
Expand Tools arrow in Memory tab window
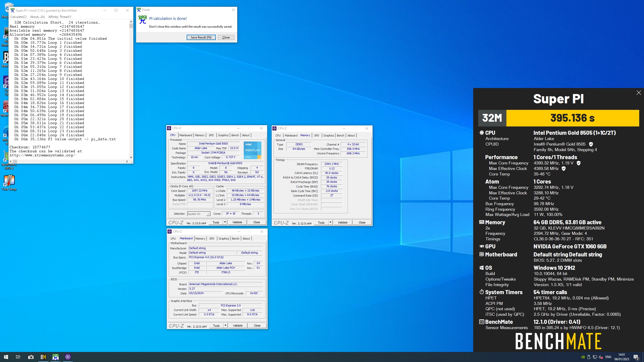[330, 222]
